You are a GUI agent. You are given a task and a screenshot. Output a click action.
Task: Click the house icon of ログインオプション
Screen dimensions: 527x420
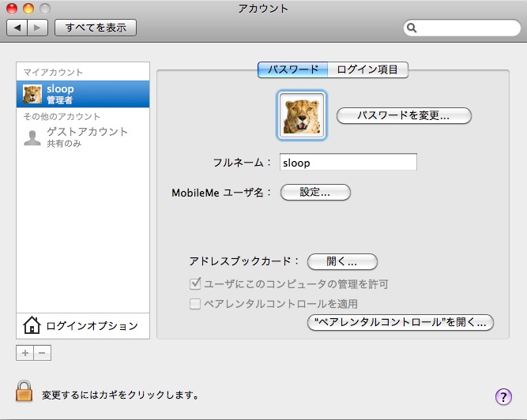pos(32,325)
